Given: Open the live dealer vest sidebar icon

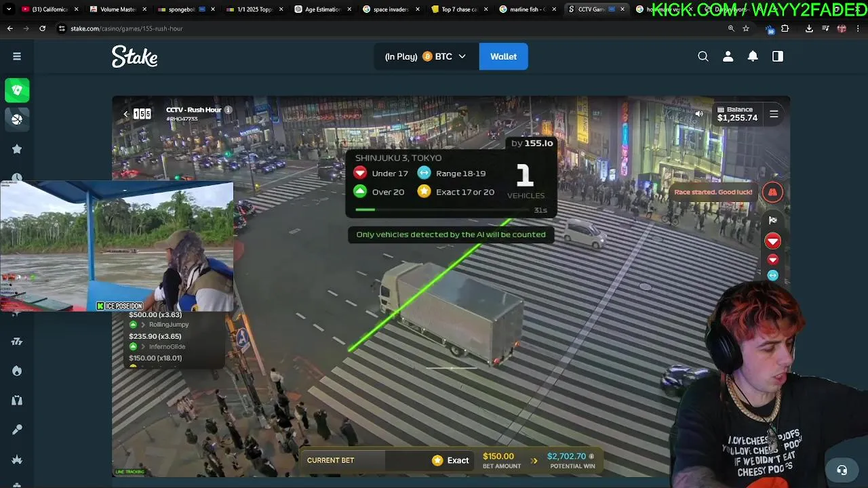Looking at the screenshot, I should 17,401.
